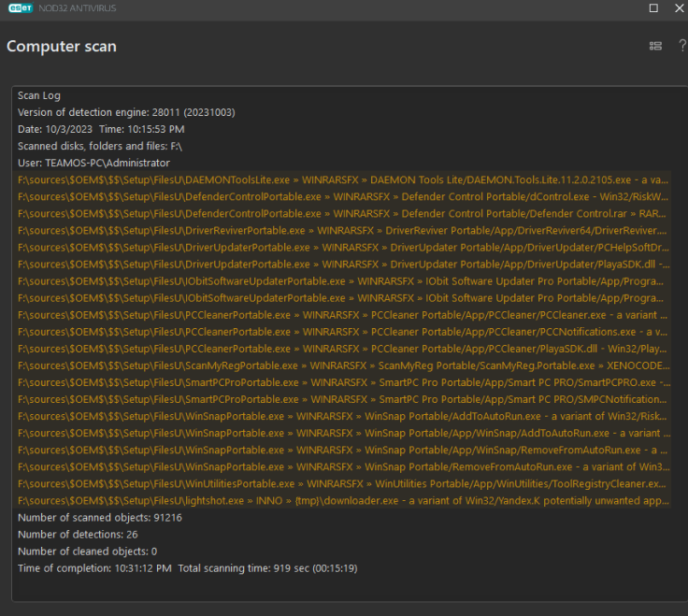This screenshot has width=688, height=616.
Task: Close the NOD32 Antivirus window
Action: pyautogui.click(x=680, y=7)
